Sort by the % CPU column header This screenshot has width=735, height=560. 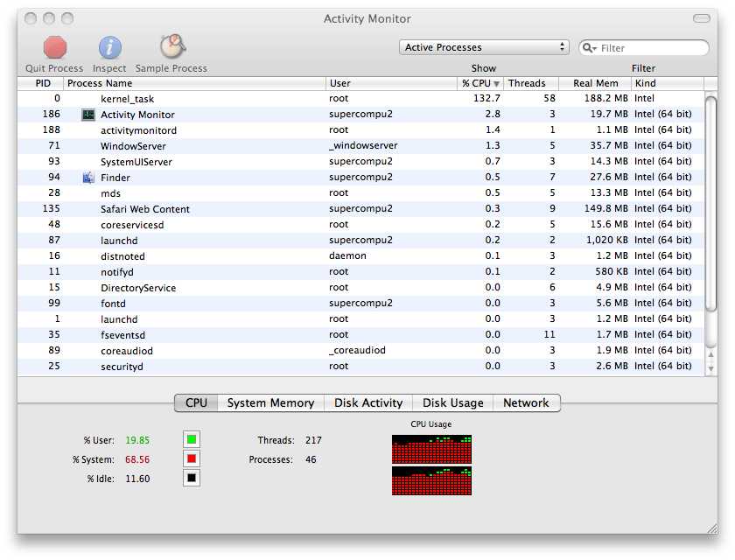click(480, 83)
